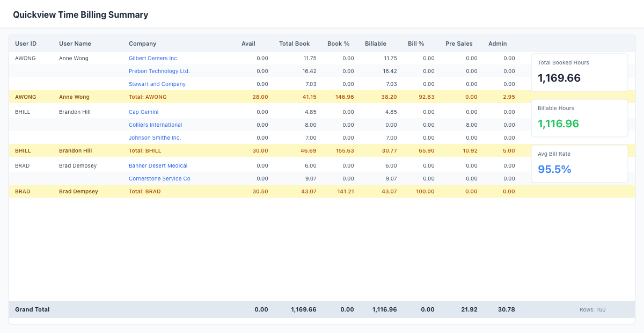Sort by the Bill % column header
Screen dimensions: 644x333
tap(416, 44)
